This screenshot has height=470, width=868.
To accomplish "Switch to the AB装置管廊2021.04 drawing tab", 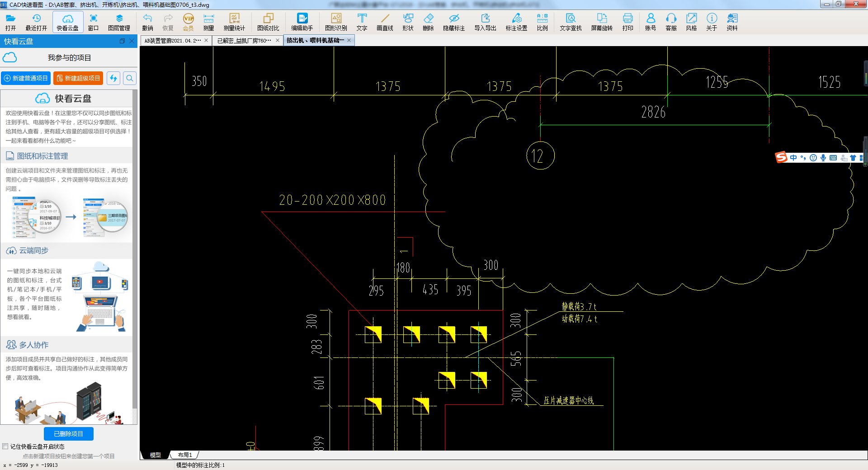I will (172, 41).
